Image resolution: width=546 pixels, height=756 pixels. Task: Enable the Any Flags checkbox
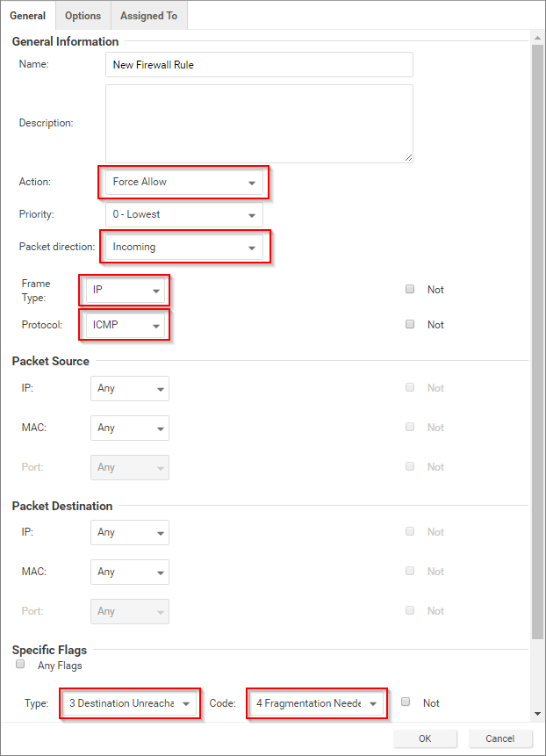click(21, 666)
